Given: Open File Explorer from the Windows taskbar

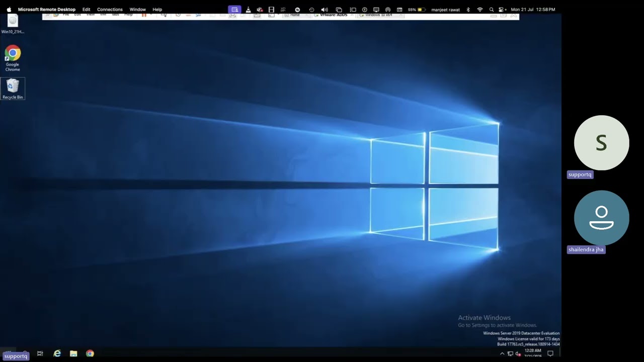Looking at the screenshot, I should 73,353.
